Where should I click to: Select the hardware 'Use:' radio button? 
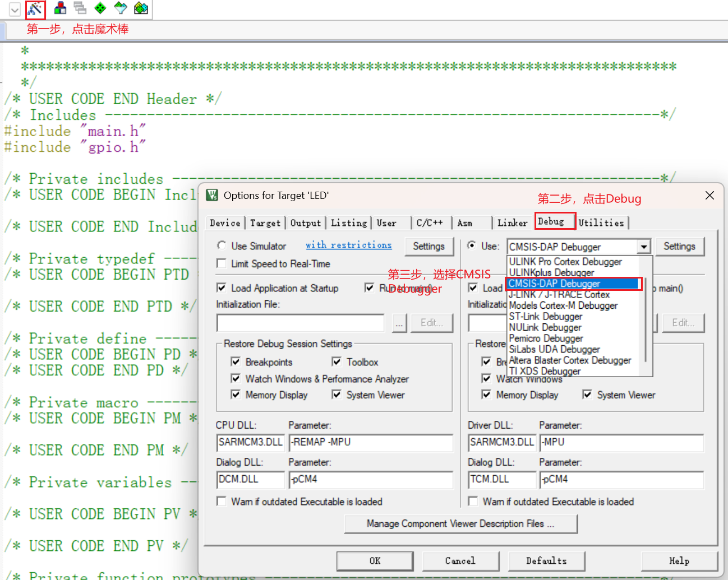472,245
